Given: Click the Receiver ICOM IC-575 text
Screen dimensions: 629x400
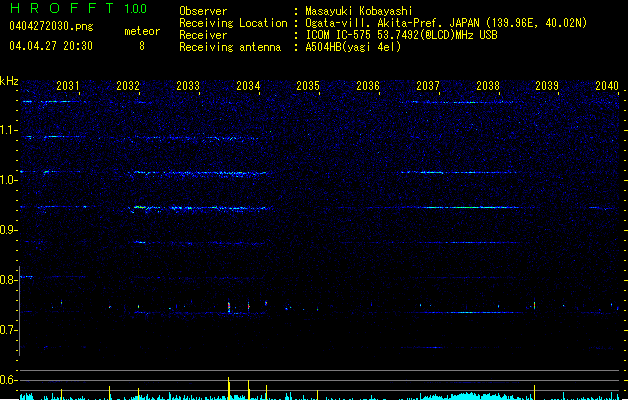Looking at the screenshot, I should 401,35.
